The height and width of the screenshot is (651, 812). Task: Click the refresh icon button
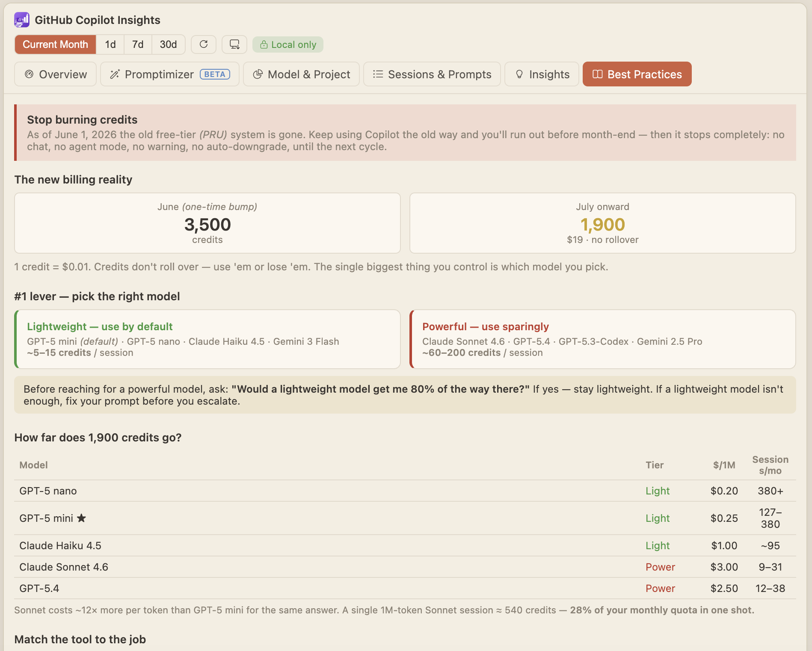click(204, 44)
